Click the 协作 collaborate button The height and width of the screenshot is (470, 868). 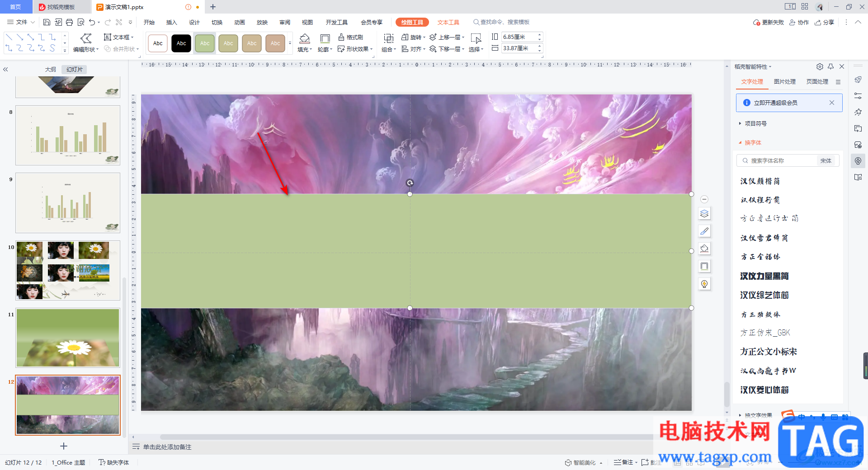(799, 22)
